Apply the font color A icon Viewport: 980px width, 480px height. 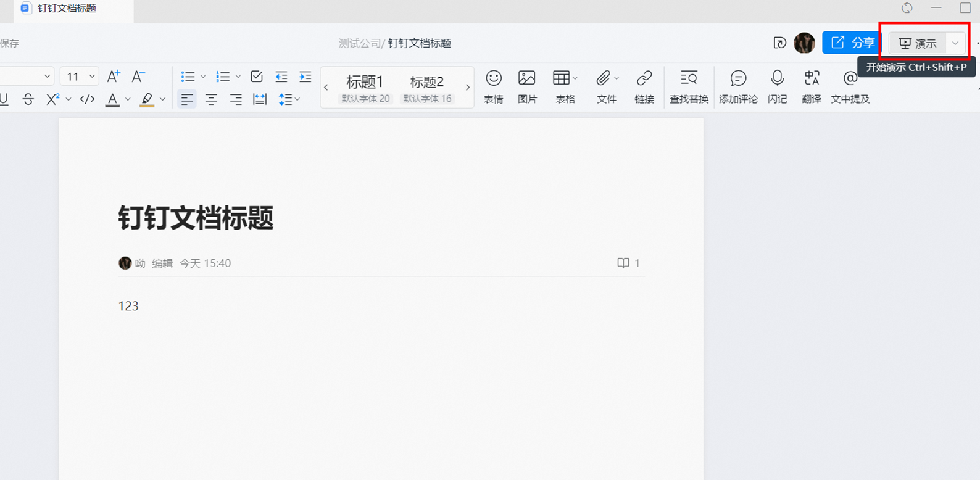click(x=112, y=99)
